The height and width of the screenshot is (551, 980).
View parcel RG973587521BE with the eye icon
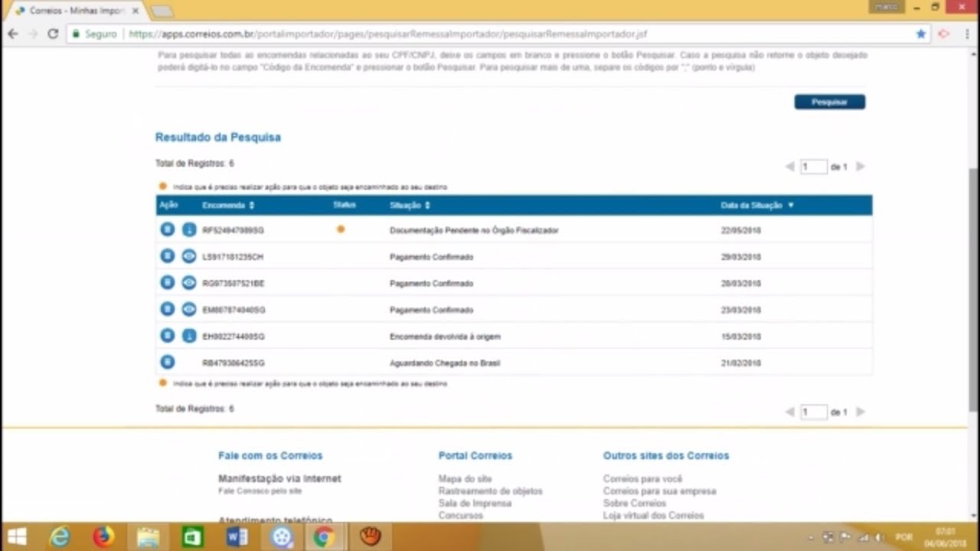point(189,282)
